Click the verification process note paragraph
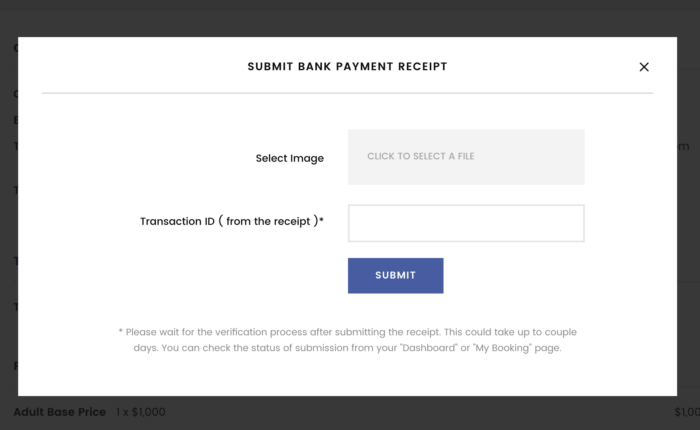 pyautogui.click(x=347, y=340)
